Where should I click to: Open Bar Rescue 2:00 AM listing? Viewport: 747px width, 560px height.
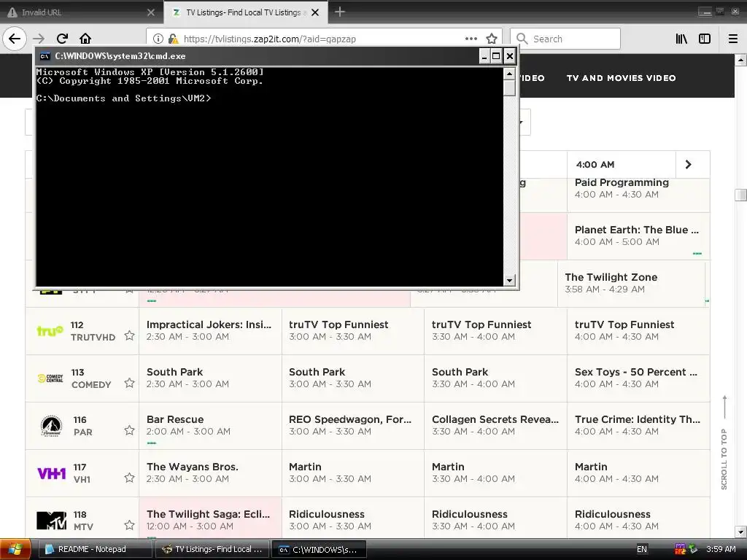tap(210, 425)
